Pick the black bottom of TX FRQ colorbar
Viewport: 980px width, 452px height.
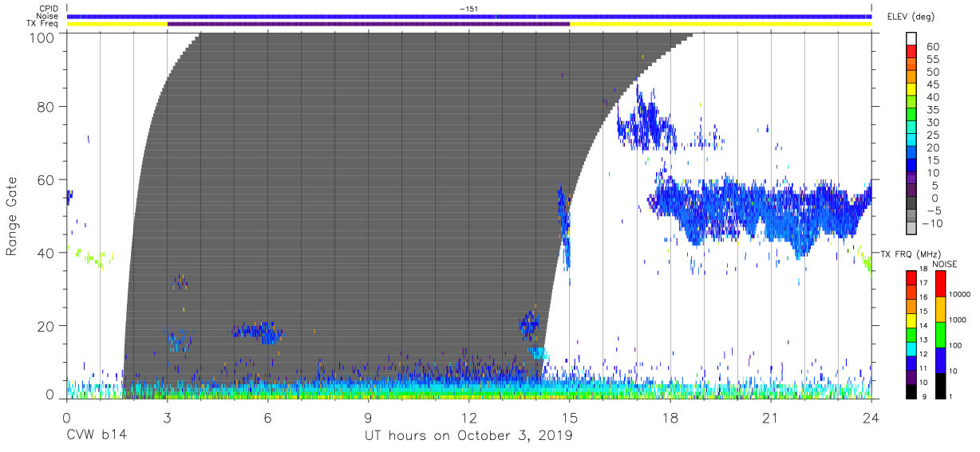(911, 391)
